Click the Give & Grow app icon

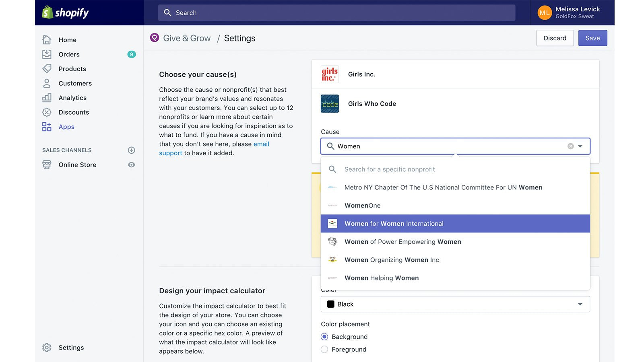tap(155, 38)
